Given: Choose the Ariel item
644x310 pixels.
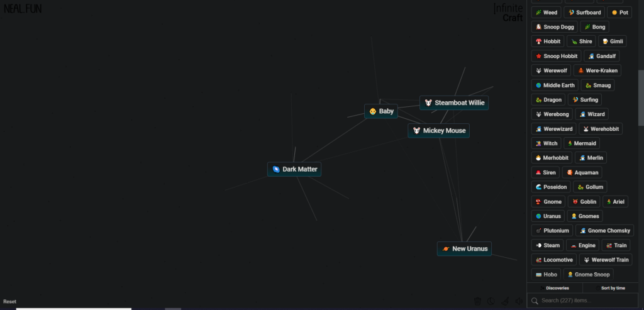Looking at the screenshot, I should 615,202.
